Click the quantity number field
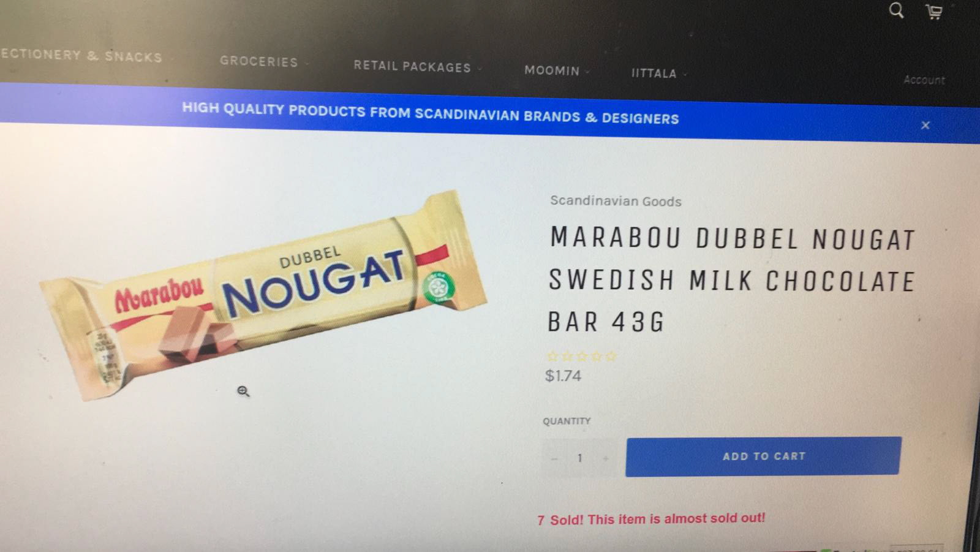 pos(579,458)
